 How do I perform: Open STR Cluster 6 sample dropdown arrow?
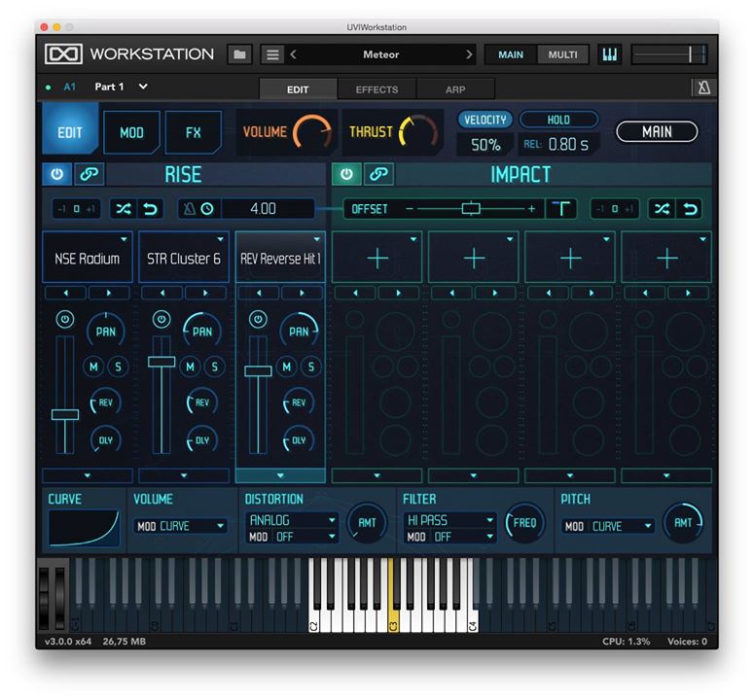point(220,239)
